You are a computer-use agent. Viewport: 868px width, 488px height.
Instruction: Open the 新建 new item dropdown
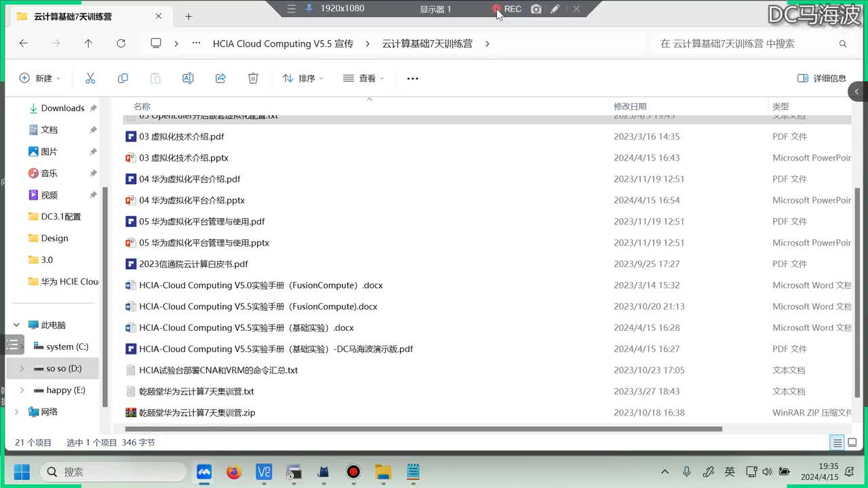point(40,79)
